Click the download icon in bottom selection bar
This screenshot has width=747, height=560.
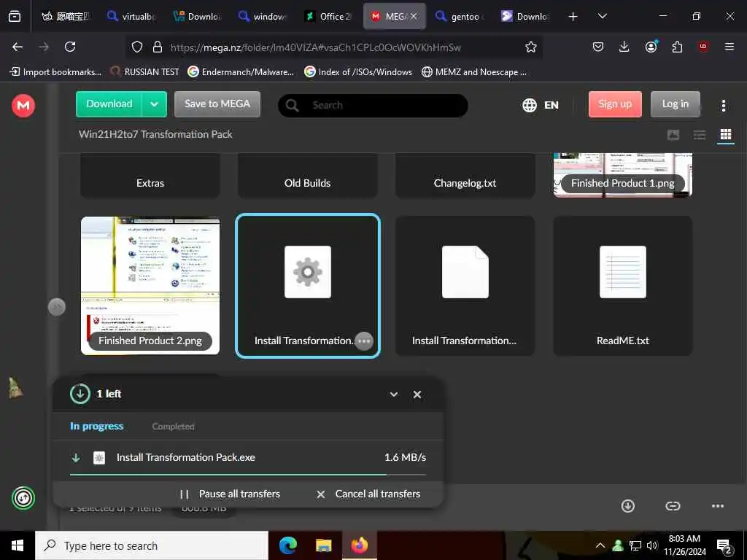(628, 506)
